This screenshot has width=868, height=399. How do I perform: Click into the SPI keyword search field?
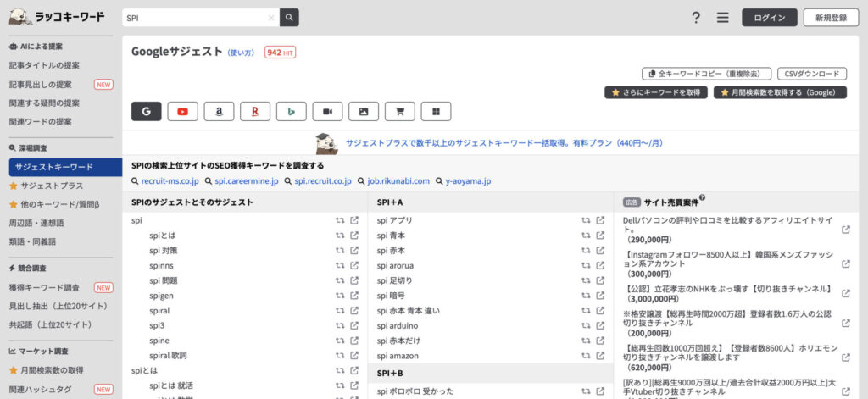(195, 18)
